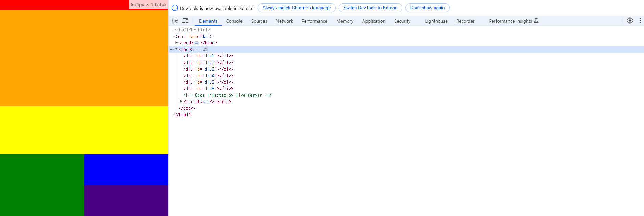Expand the head element node
Viewport: 644px width, 216px height.
(x=177, y=43)
